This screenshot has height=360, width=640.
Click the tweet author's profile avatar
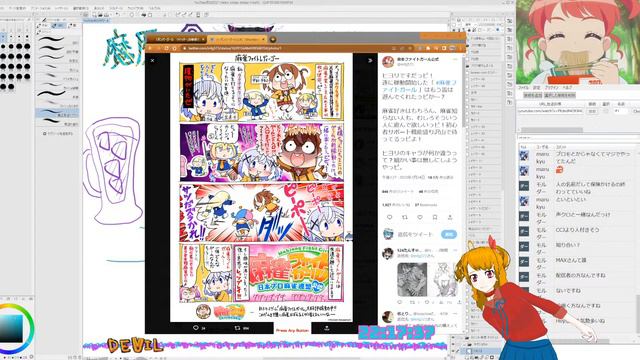(x=388, y=62)
